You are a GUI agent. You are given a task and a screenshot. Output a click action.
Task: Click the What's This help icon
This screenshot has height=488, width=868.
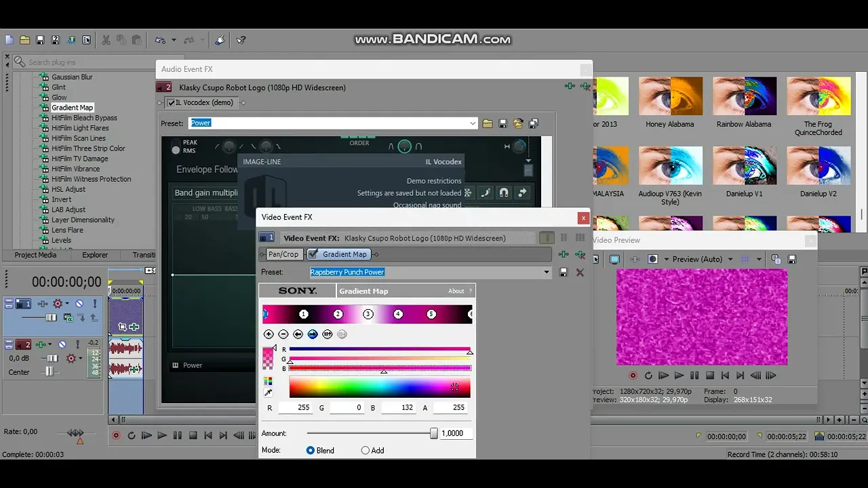click(x=241, y=40)
